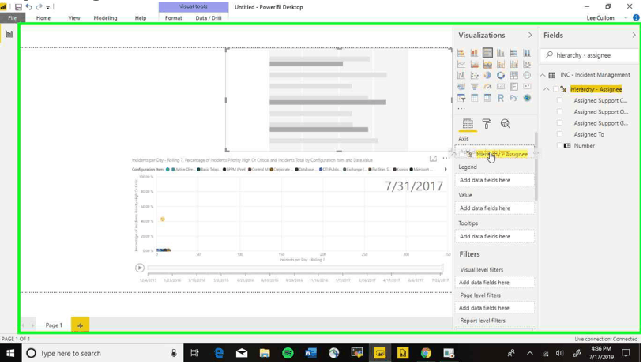Select the Stacked area chart visual
This screenshot has width=643, height=364.
click(487, 64)
